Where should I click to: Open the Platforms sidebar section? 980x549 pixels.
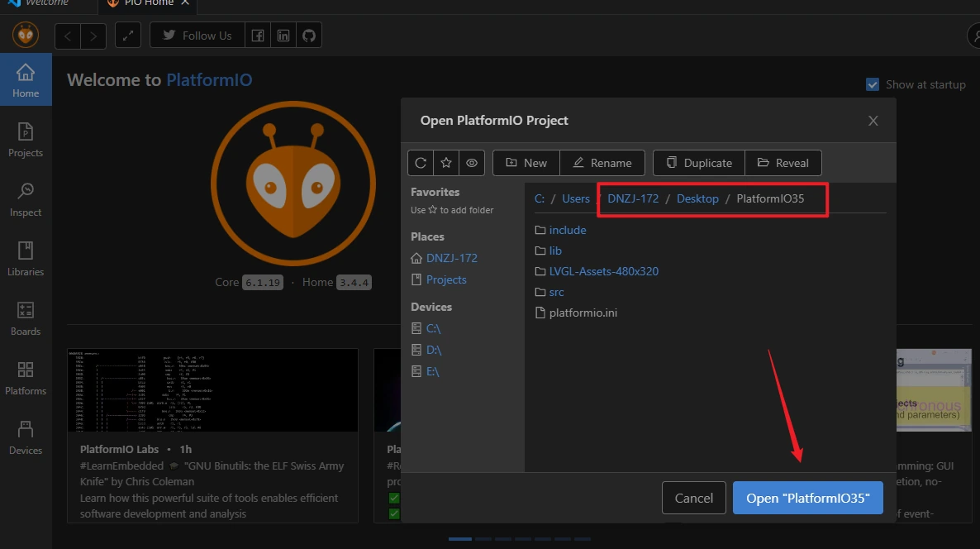pyautogui.click(x=26, y=378)
